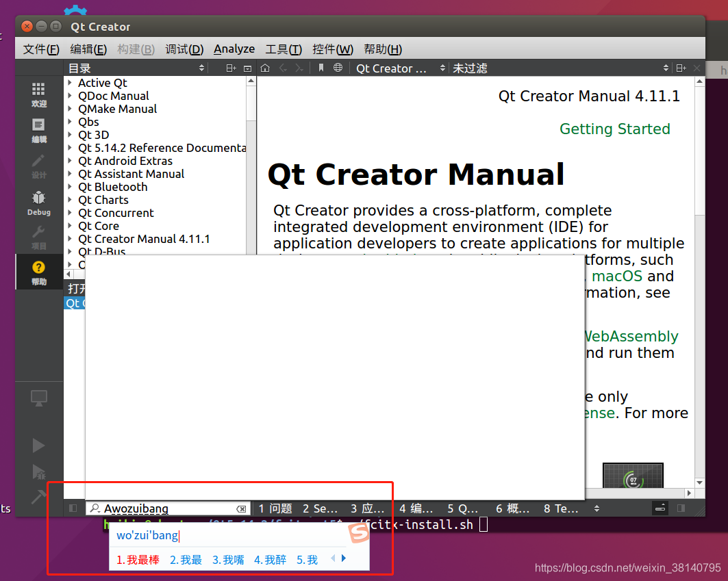Open the 控件(W) menu

(x=332, y=49)
